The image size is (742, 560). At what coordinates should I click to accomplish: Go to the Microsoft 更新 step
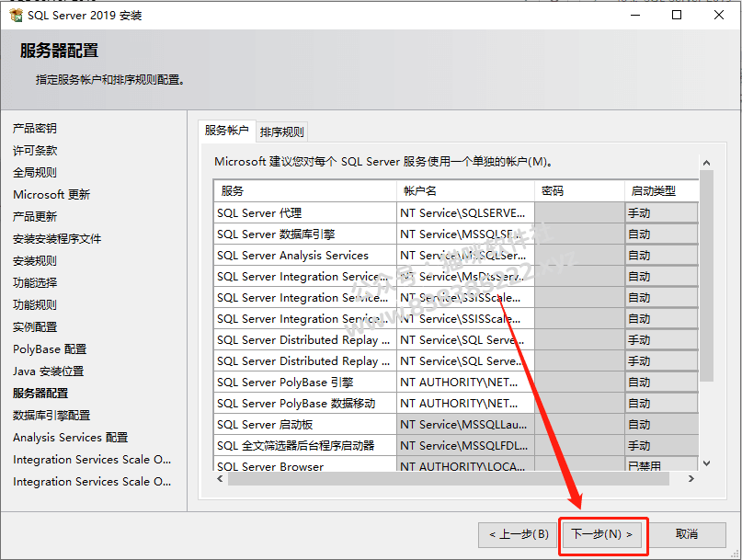click(51, 195)
